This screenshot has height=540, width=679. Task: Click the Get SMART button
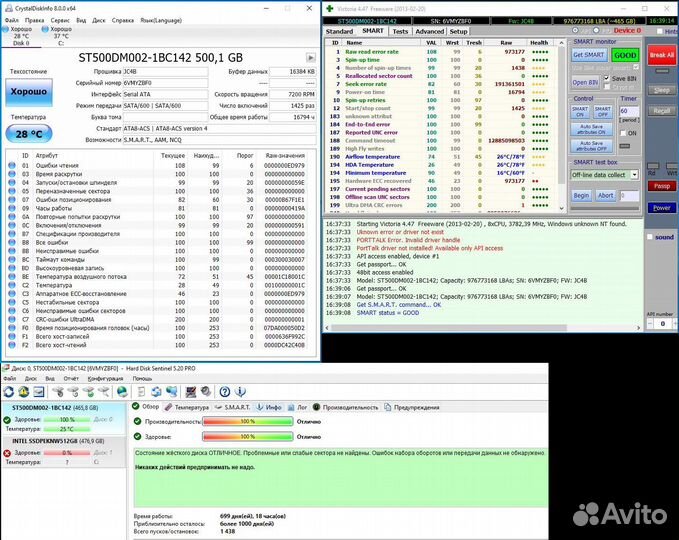click(588, 54)
